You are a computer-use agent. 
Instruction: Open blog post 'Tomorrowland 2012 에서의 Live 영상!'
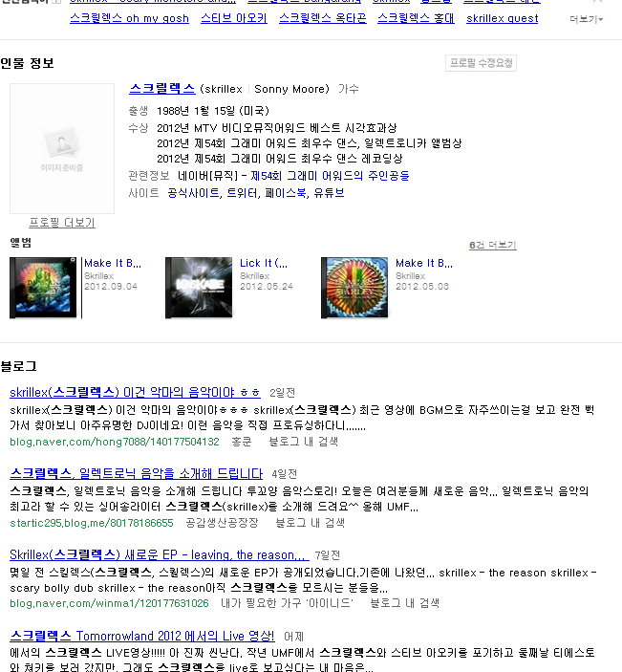tap(142, 636)
